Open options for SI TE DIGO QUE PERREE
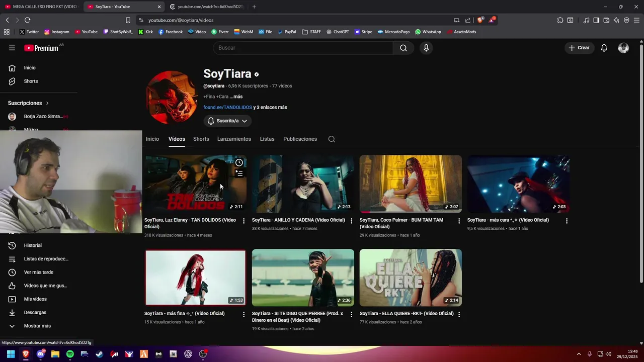The height and width of the screenshot is (362, 644). [351, 314]
